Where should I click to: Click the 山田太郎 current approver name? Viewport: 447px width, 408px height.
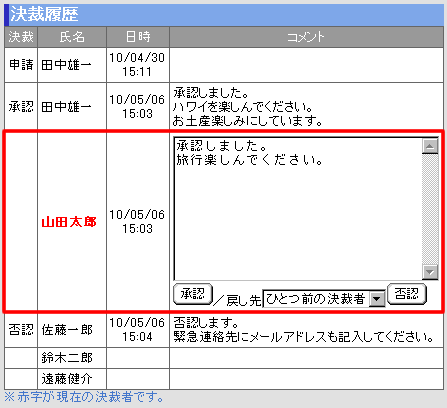(69, 222)
